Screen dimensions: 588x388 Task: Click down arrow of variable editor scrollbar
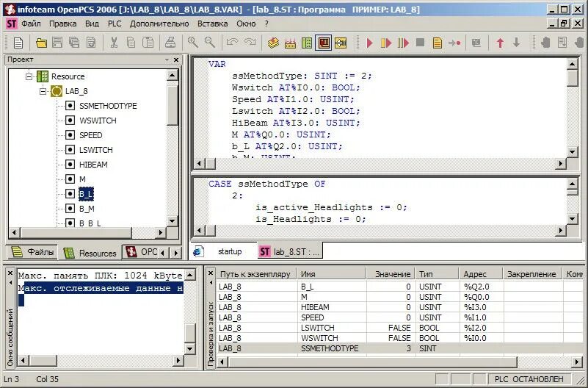pyautogui.click(x=572, y=152)
